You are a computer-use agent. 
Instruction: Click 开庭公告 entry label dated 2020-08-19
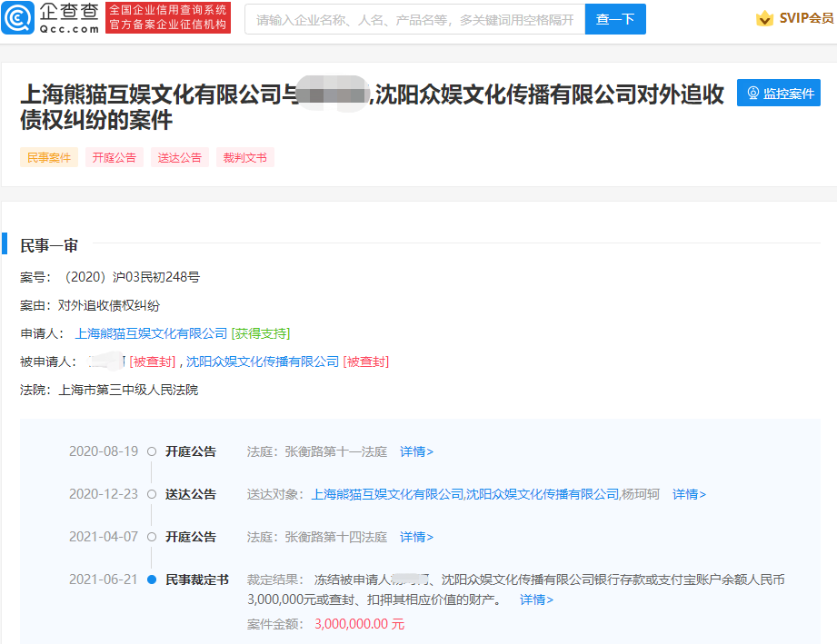coord(191,451)
